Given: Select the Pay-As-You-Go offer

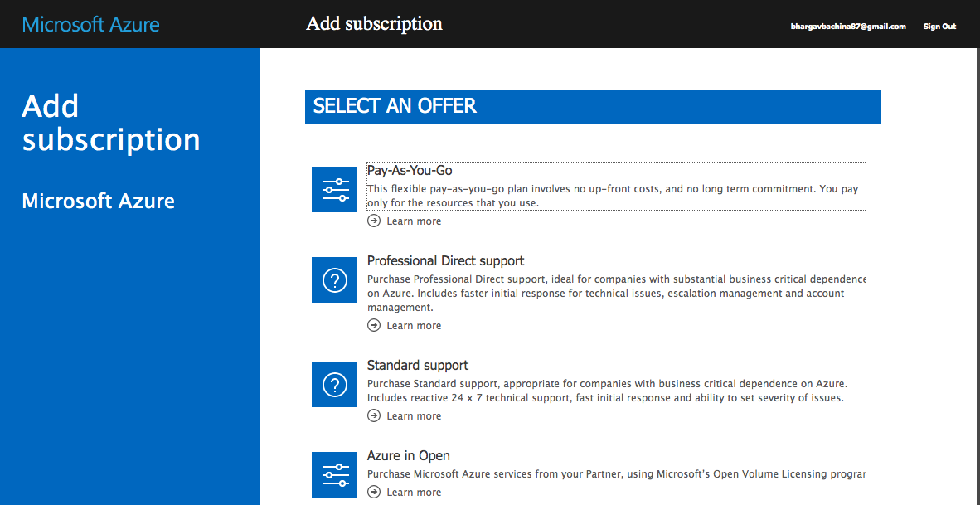Looking at the screenshot, I should [410, 170].
